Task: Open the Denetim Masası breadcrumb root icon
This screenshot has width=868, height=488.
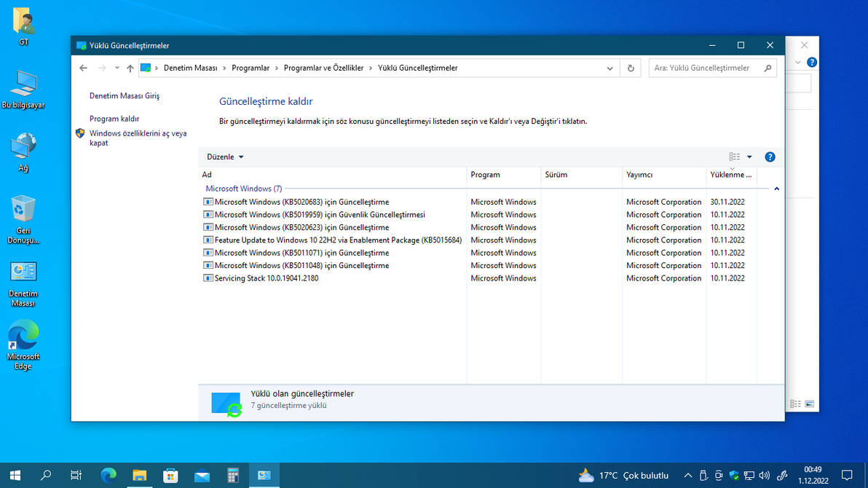Action: tap(146, 67)
